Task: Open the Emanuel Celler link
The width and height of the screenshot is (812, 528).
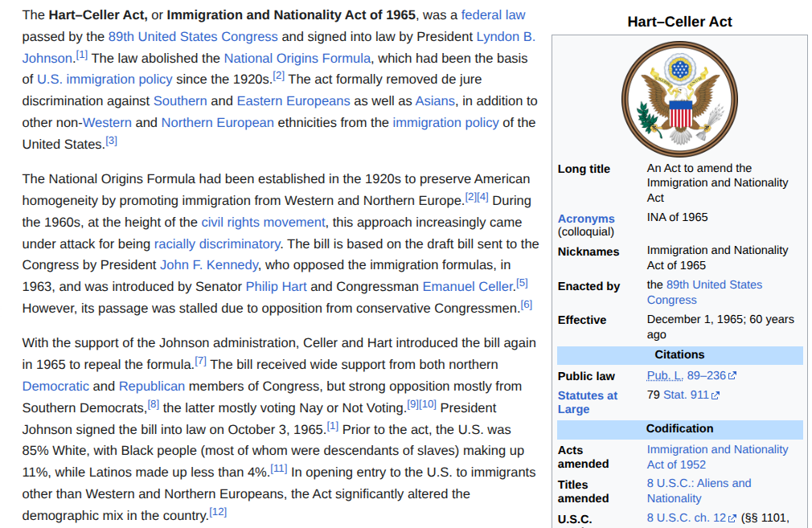Action: (x=468, y=287)
